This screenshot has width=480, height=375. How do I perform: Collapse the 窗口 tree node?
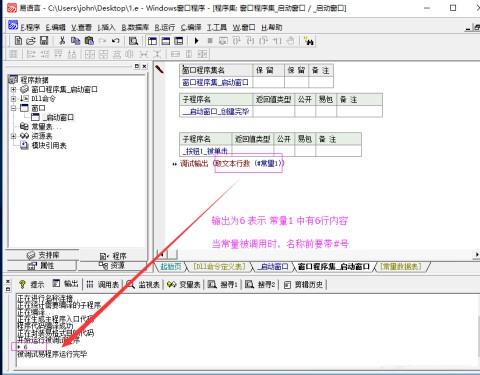click(13, 108)
